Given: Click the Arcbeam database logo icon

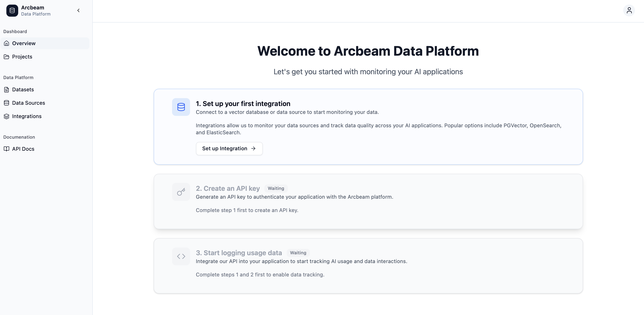Looking at the screenshot, I should (x=12, y=11).
